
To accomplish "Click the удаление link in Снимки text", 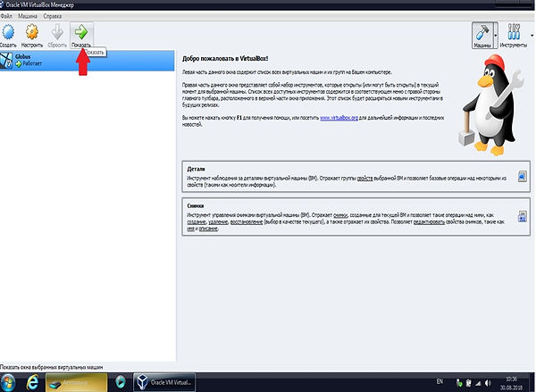I will tap(218, 221).
